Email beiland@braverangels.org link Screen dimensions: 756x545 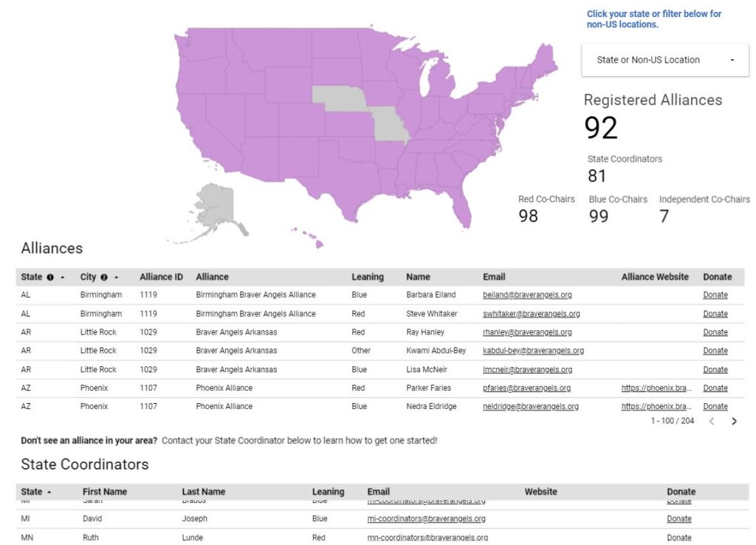tap(527, 295)
